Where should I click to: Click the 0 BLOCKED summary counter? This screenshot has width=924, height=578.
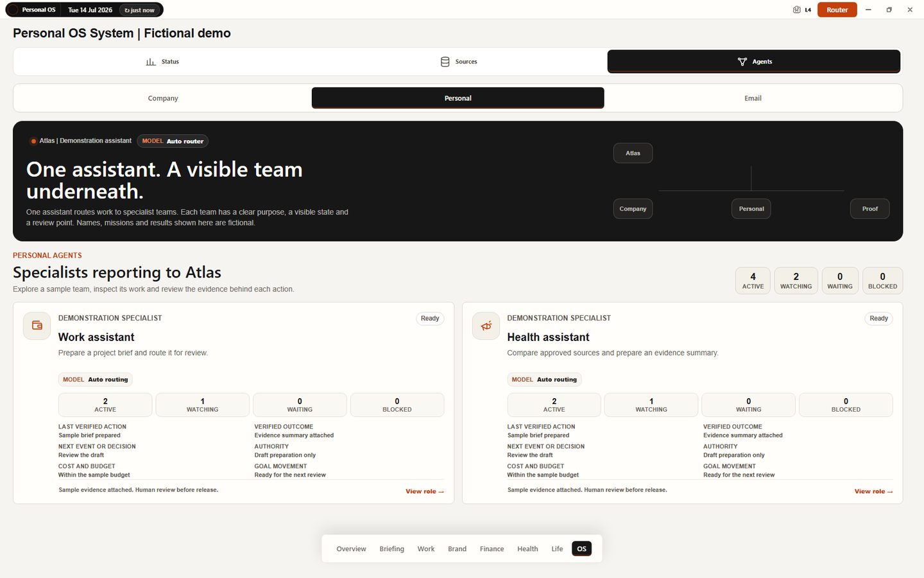click(x=883, y=281)
